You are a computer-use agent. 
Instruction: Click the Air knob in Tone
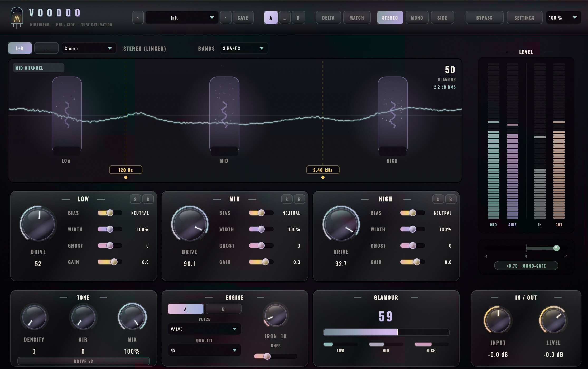click(83, 317)
